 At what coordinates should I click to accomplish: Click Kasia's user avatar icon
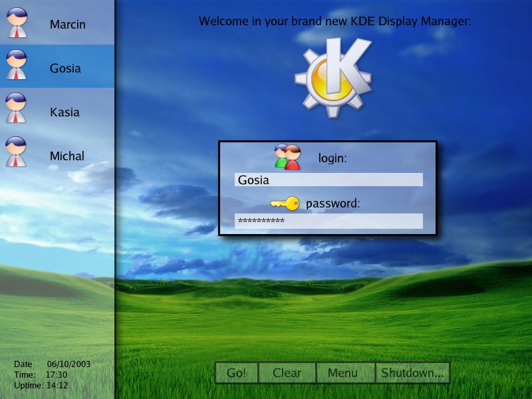click(x=15, y=108)
